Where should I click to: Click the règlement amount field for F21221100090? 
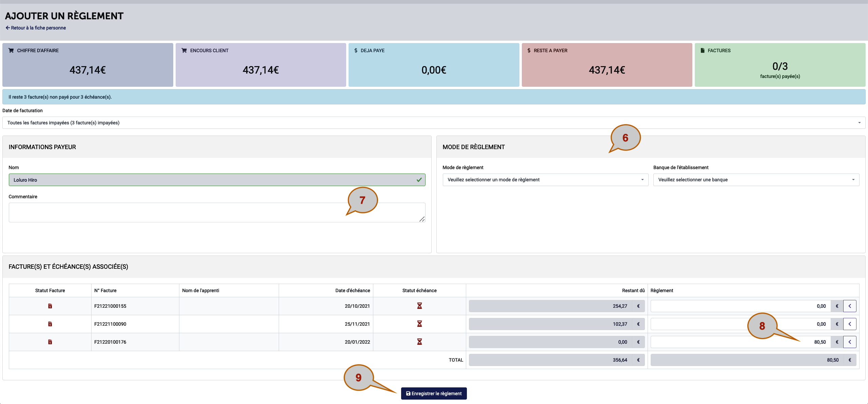741,324
